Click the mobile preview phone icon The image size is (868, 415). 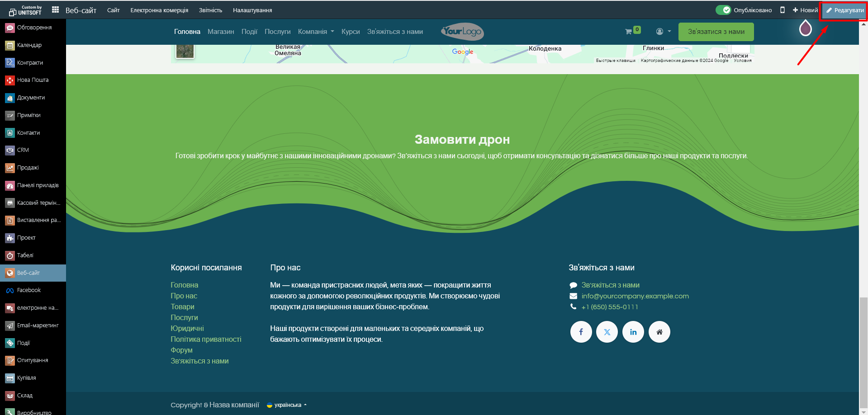coord(783,10)
